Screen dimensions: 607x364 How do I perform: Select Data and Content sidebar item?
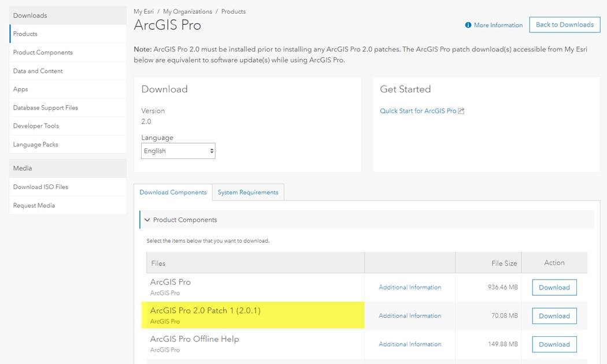click(38, 71)
